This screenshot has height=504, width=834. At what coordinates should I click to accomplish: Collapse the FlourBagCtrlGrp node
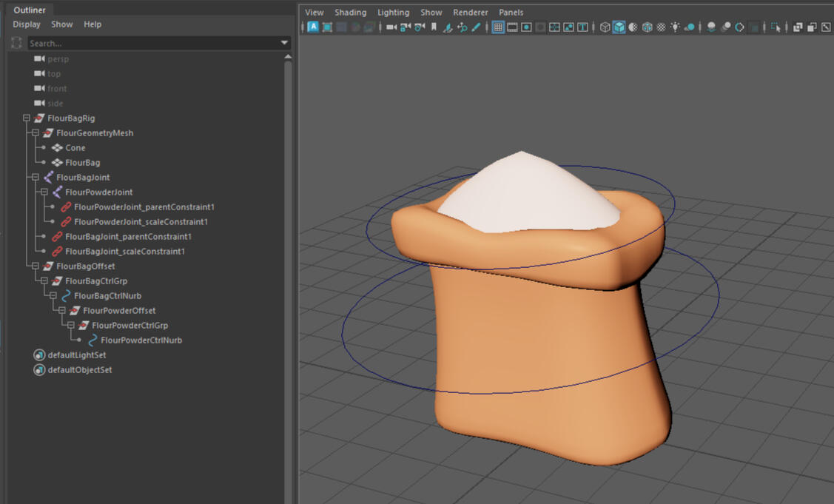click(44, 281)
